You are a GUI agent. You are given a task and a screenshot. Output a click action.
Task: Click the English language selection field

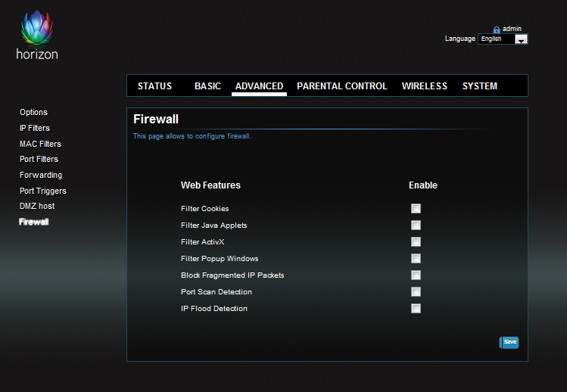click(502, 39)
